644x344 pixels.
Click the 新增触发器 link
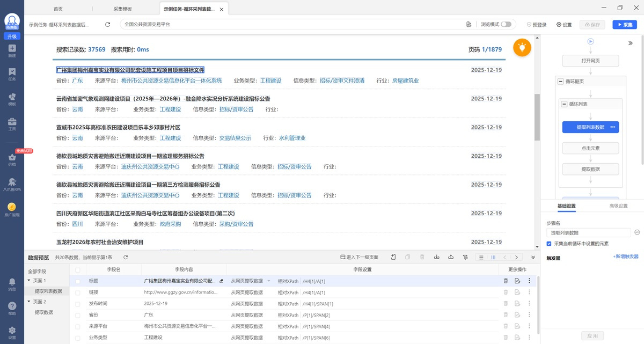tap(626, 257)
